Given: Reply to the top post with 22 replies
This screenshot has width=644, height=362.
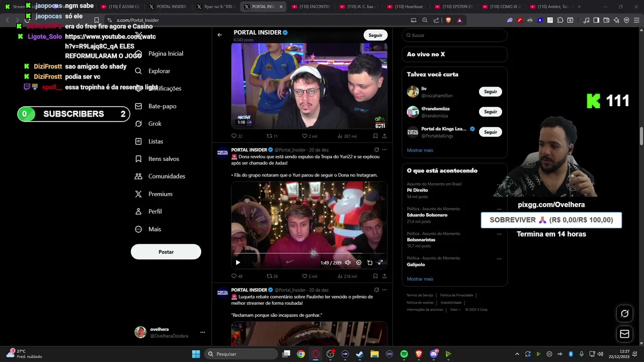Looking at the screenshot, I should point(236,136).
